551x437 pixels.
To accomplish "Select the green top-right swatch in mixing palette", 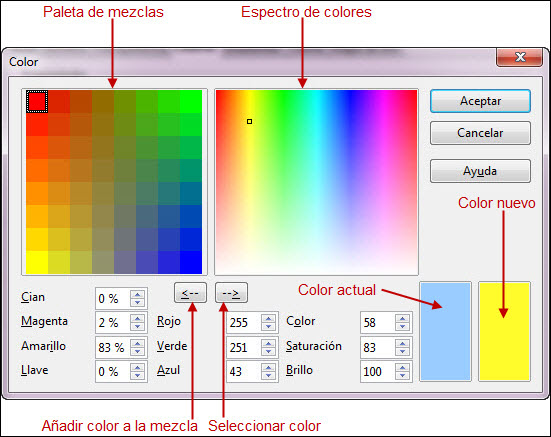I will coord(191,102).
